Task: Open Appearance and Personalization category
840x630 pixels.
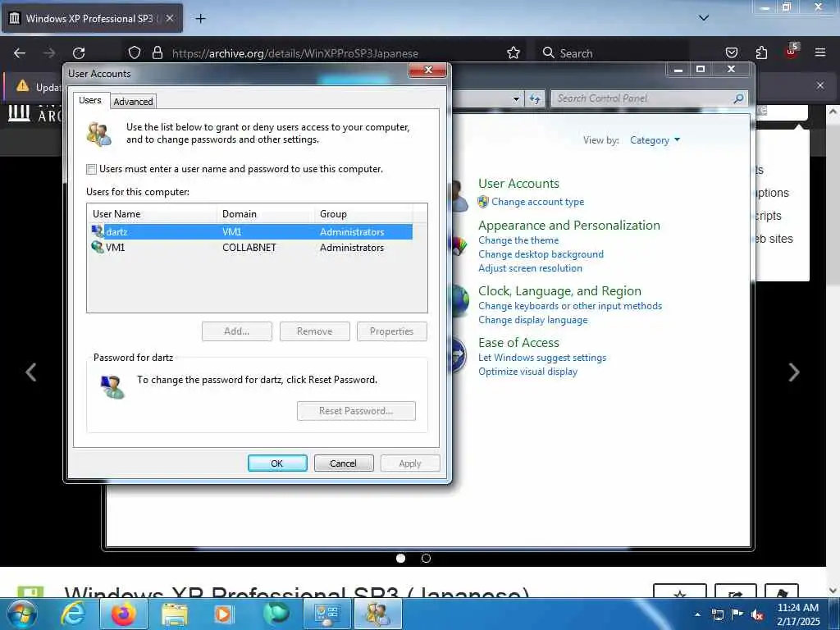Action: coord(569,225)
